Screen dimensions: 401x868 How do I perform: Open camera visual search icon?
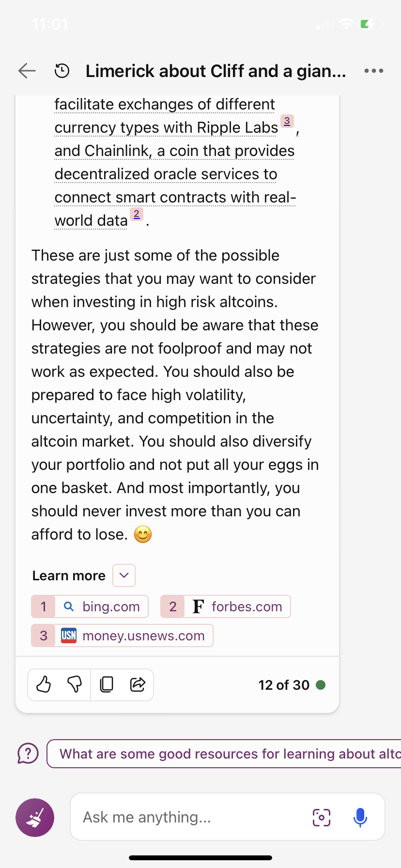point(322,817)
